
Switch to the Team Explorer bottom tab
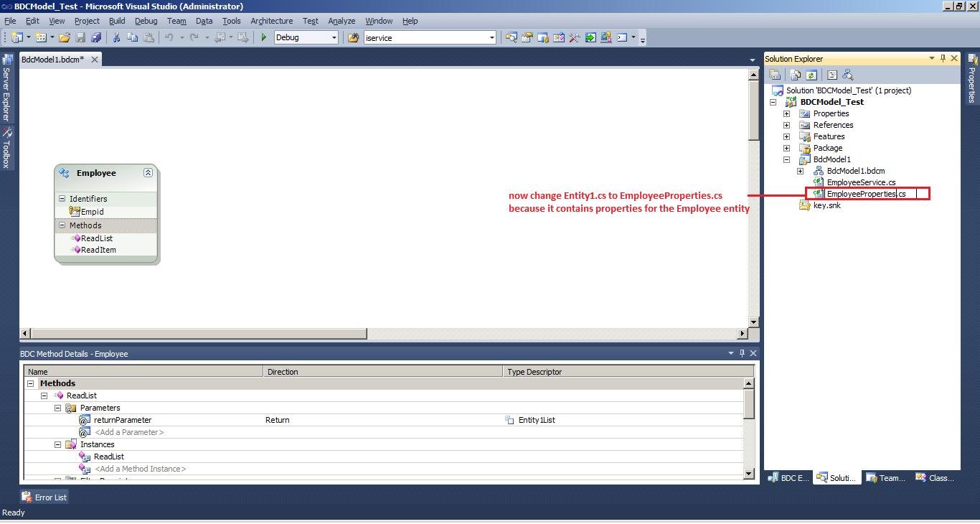[885, 477]
